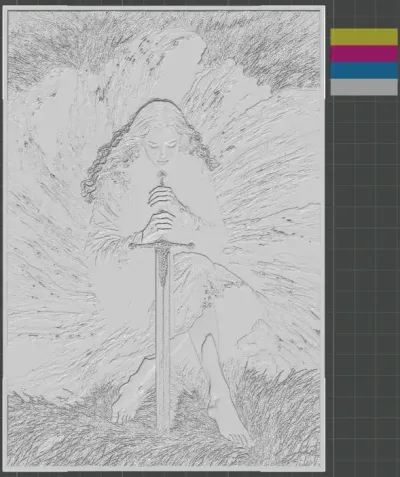Click the sword tip entering the grass
This screenshot has width=400, height=477.
163,427
